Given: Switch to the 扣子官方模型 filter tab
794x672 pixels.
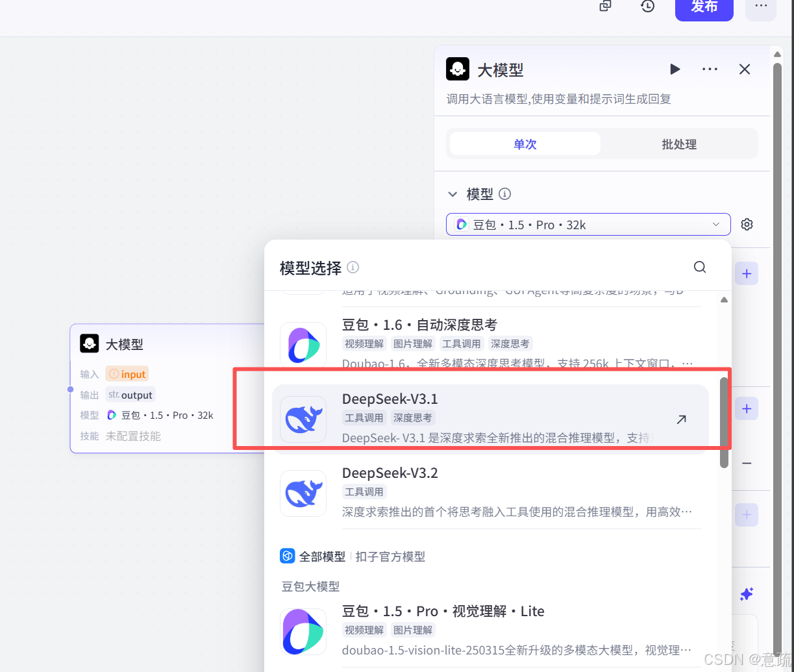Looking at the screenshot, I should pos(390,556).
